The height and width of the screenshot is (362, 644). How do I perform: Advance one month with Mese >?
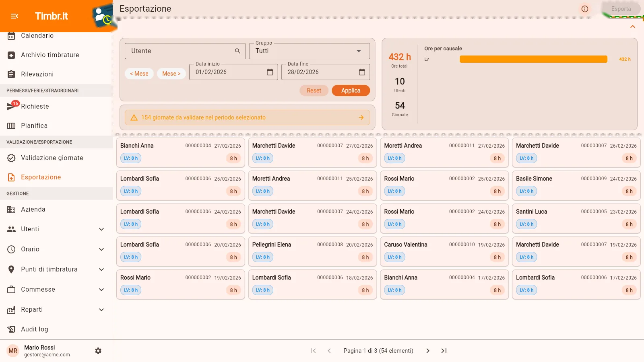(x=171, y=74)
